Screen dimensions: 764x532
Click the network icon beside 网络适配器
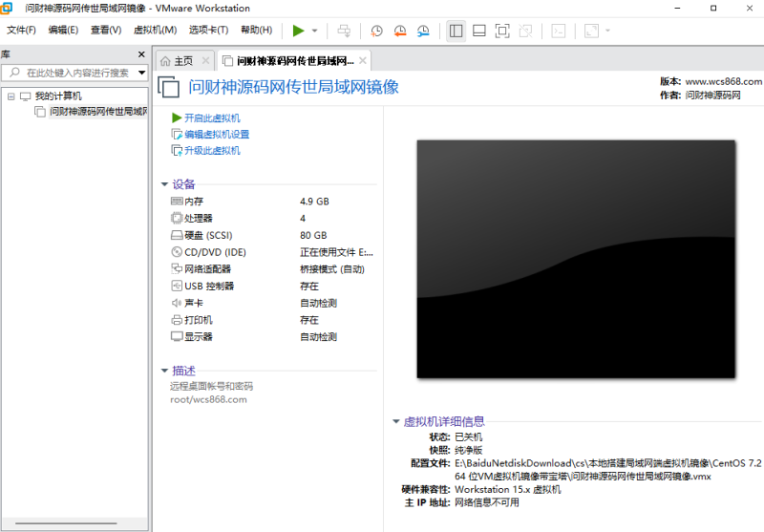click(177, 268)
